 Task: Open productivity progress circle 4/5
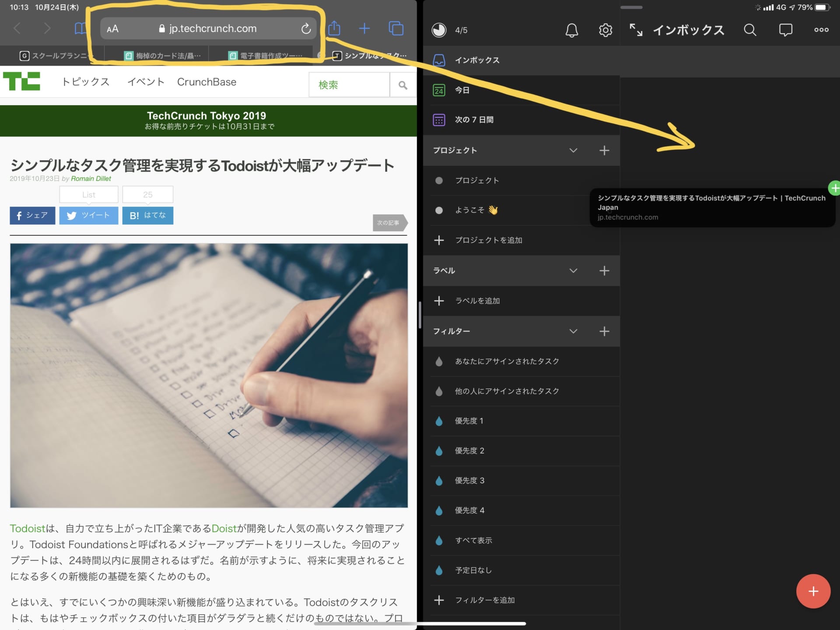click(x=439, y=30)
